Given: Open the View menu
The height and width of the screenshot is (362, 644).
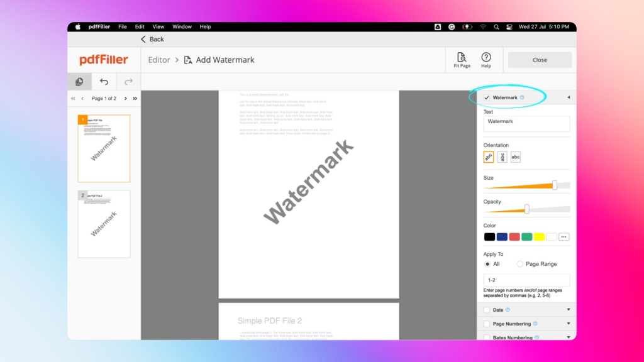Looking at the screenshot, I should click(158, 26).
